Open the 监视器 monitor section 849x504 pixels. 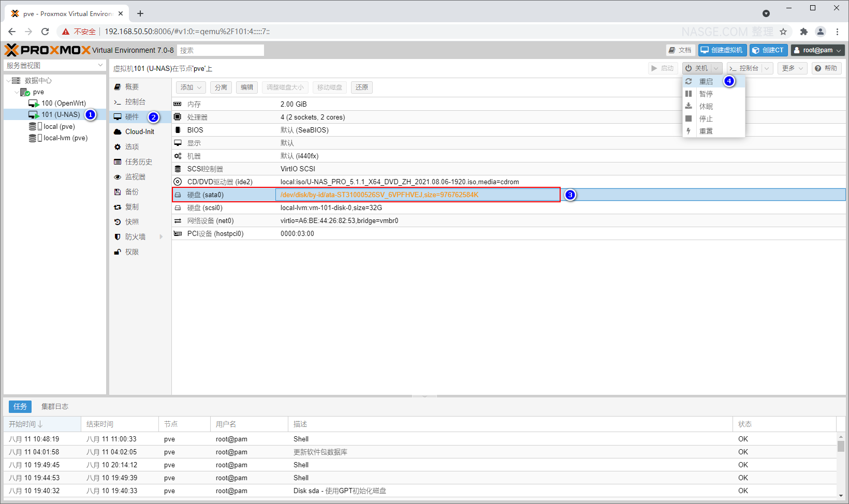point(140,177)
